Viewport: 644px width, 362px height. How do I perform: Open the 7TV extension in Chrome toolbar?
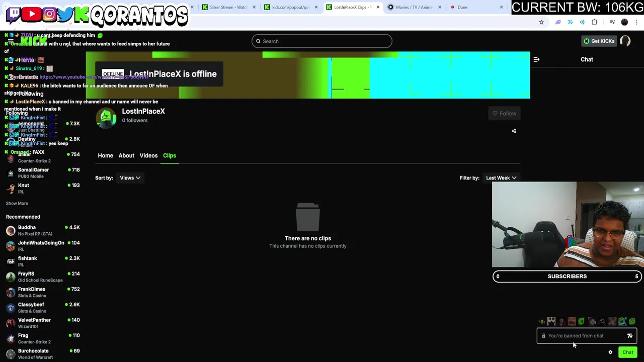click(570, 22)
